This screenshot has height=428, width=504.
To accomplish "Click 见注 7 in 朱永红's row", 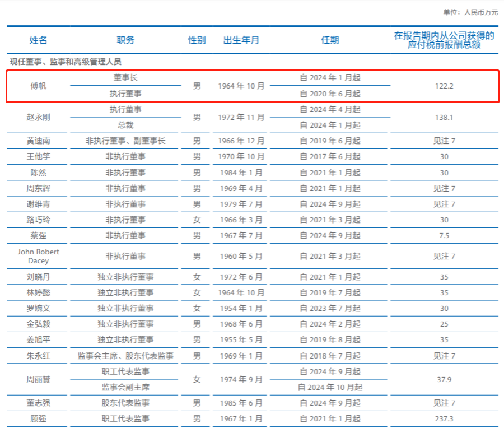I will (444, 356).
